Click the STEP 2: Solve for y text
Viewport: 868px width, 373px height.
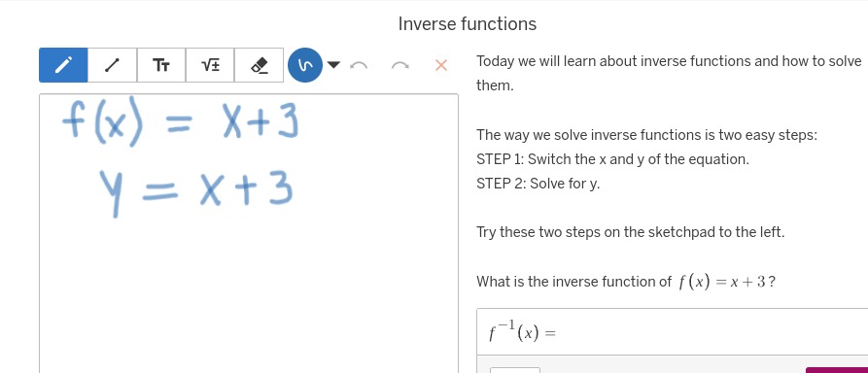(538, 184)
